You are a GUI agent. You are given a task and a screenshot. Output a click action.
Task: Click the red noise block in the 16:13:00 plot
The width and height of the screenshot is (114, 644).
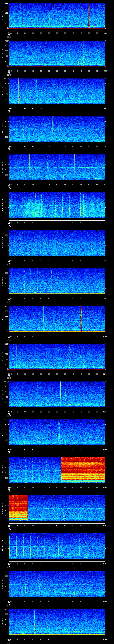pyautogui.click(x=83, y=469)
